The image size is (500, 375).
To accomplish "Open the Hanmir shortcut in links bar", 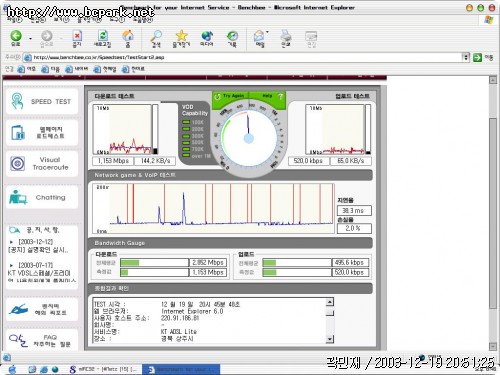I will [133, 69].
